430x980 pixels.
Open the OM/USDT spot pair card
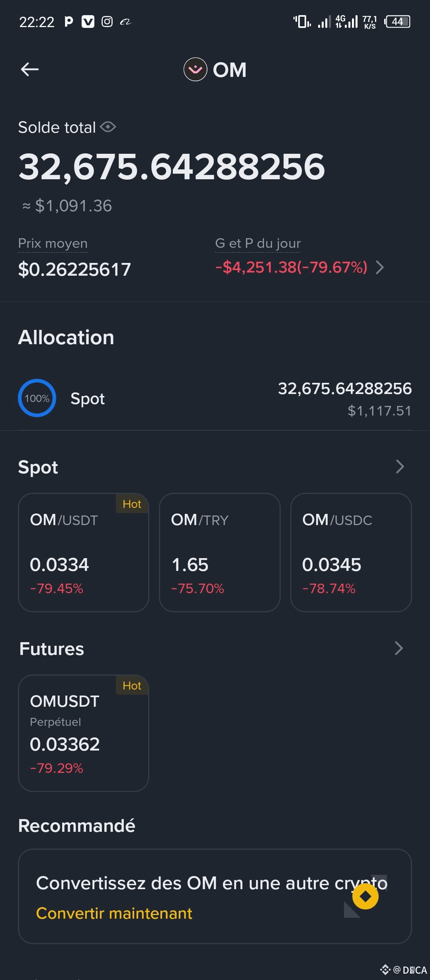[x=84, y=553]
